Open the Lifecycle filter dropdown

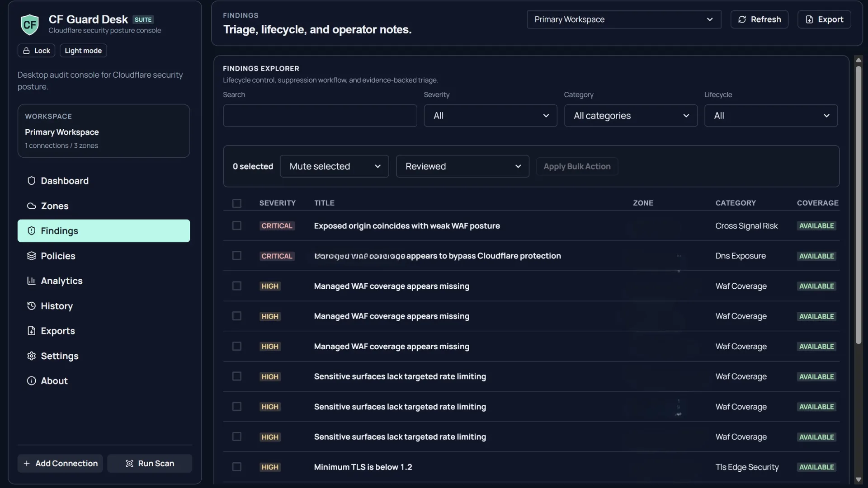771,116
